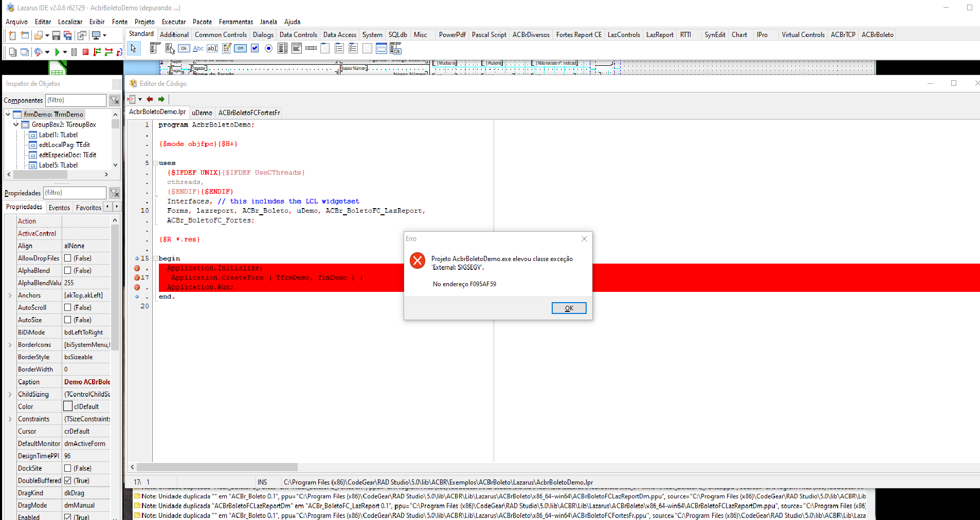The height and width of the screenshot is (520, 980).
Task: Clear the Componentes filter
Action: coord(115,100)
